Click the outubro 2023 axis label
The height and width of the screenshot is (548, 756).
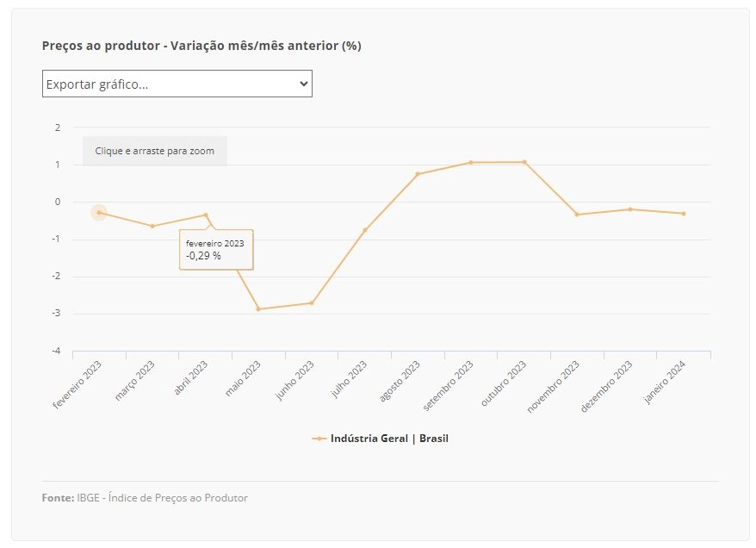point(504,383)
